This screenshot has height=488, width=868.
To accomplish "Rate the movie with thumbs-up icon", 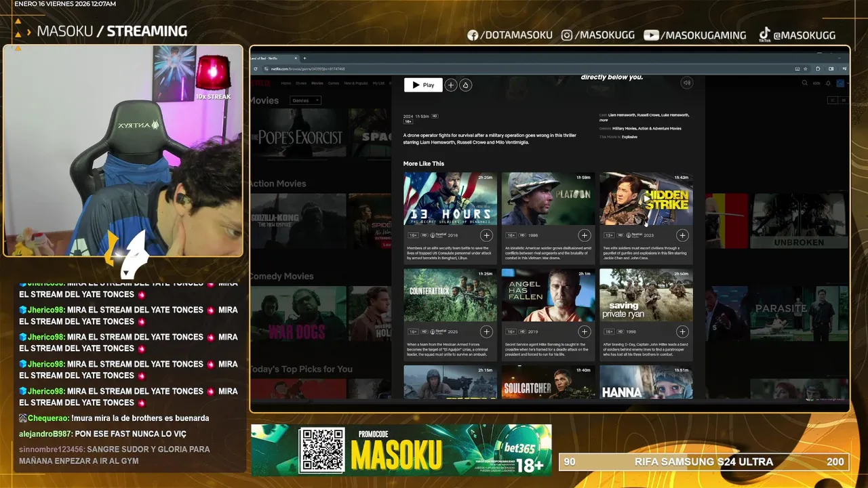I will pyautogui.click(x=465, y=85).
